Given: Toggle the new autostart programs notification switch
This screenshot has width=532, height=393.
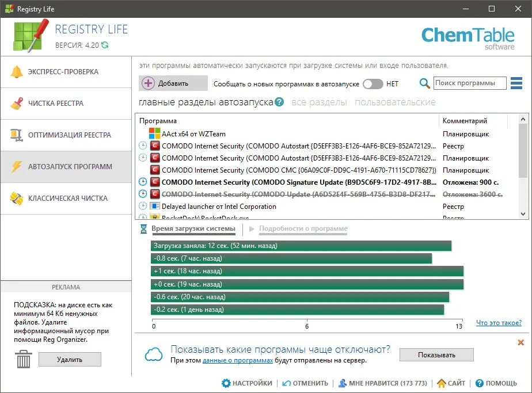Looking at the screenshot, I should click(373, 84).
